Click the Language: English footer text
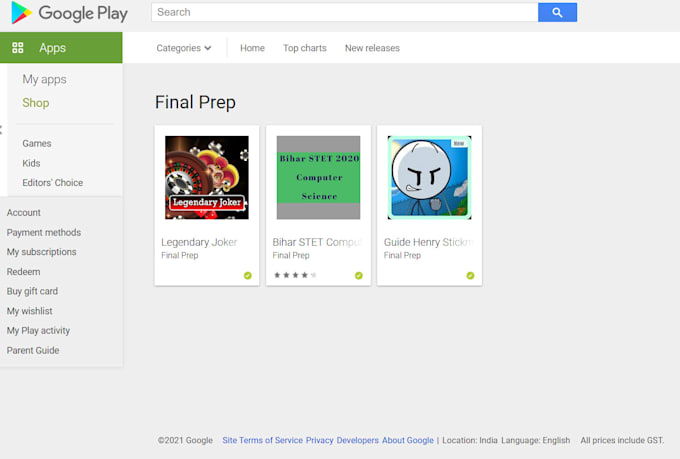This screenshot has height=459, width=680. pos(536,440)
